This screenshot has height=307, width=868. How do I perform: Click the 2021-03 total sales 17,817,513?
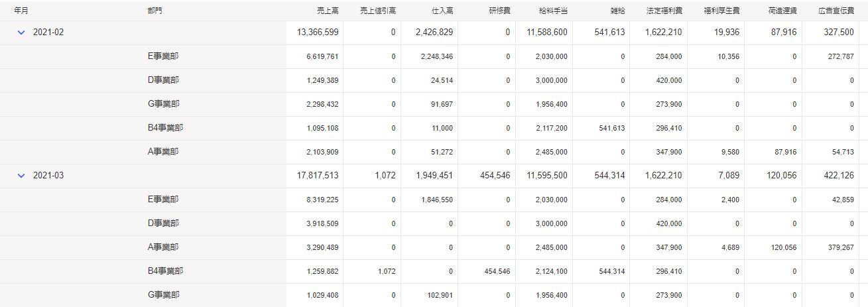[318, 176]
